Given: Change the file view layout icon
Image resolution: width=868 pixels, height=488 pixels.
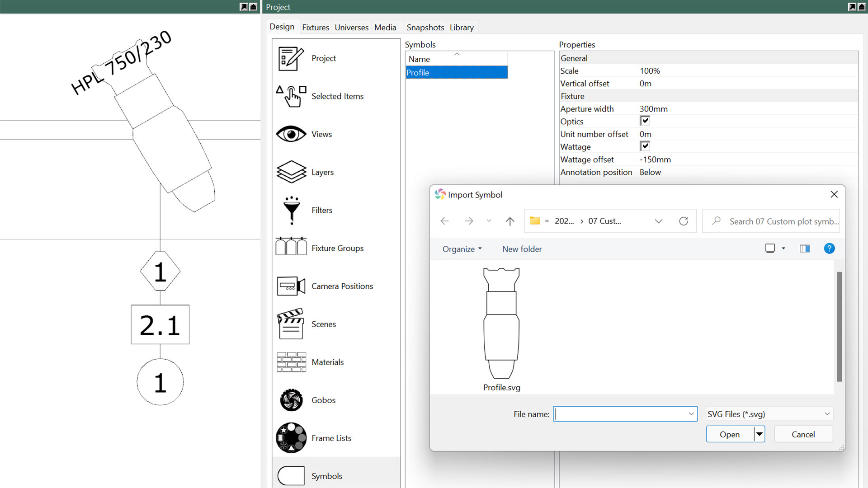Looking at the screenshot, I should [770, 249].
